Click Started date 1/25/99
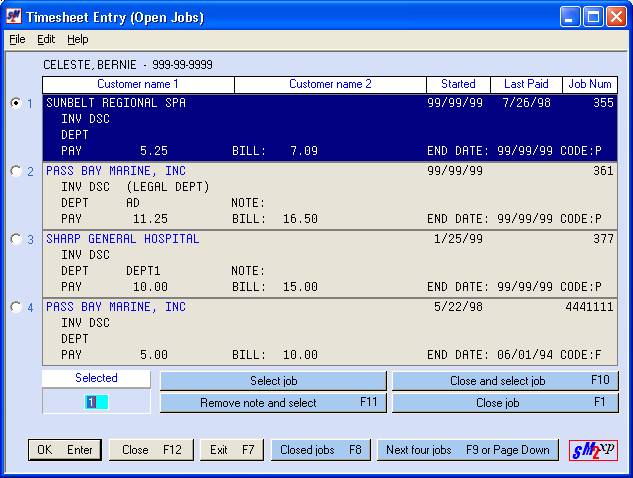Screen dimensions: 633x478 458,239
